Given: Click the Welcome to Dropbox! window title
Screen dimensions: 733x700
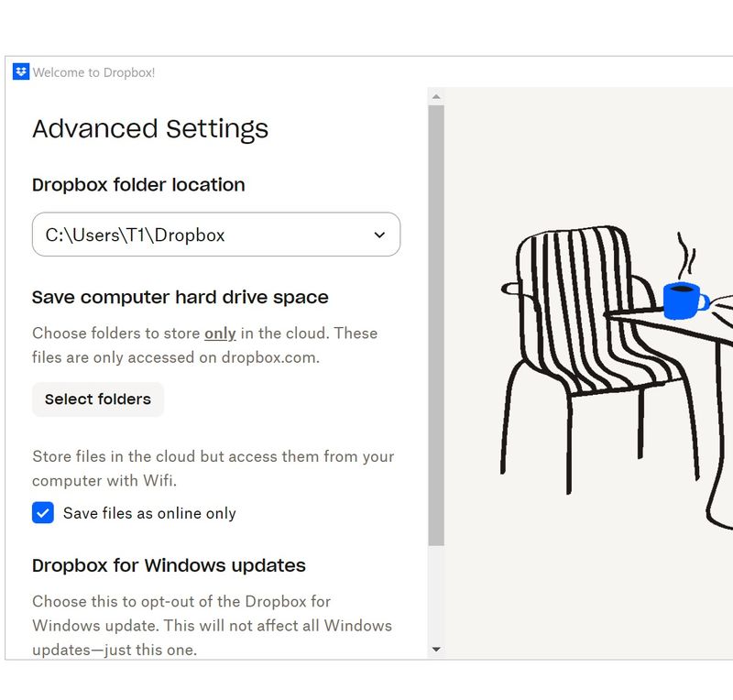Looking at the screenshot, I should [x=93, y=72].
